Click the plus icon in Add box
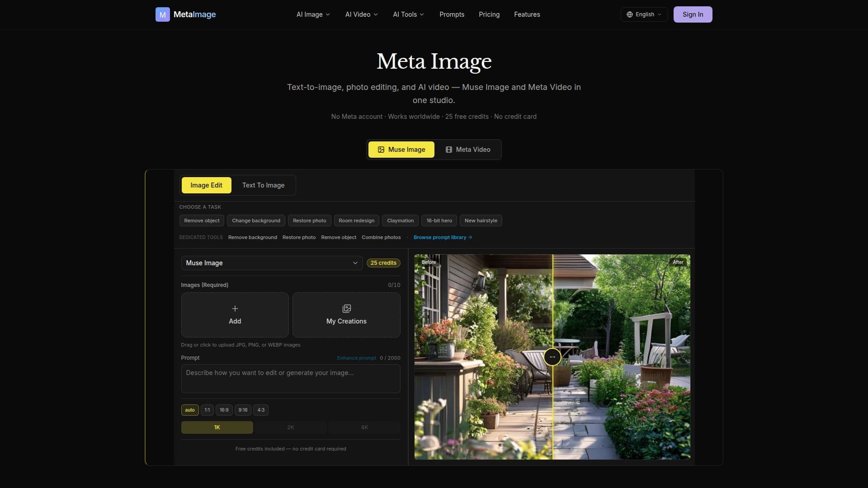The width and height of the screenshot is (868, 488). 235,309
